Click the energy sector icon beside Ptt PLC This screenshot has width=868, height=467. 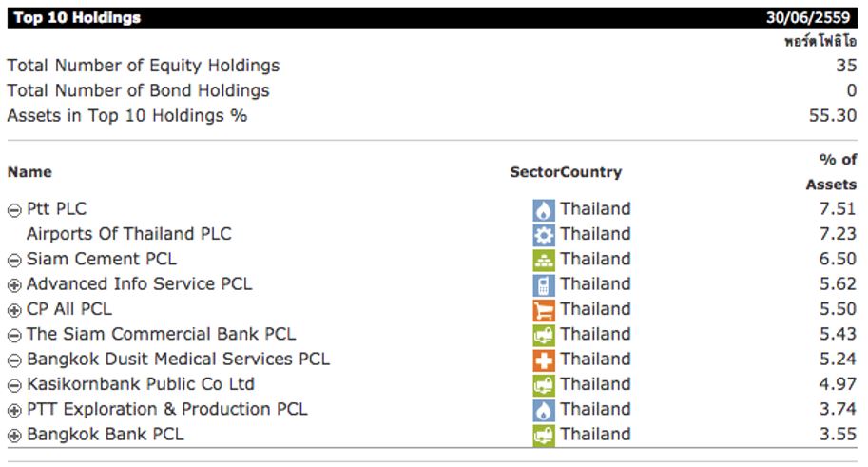click(x=544, y=209)
